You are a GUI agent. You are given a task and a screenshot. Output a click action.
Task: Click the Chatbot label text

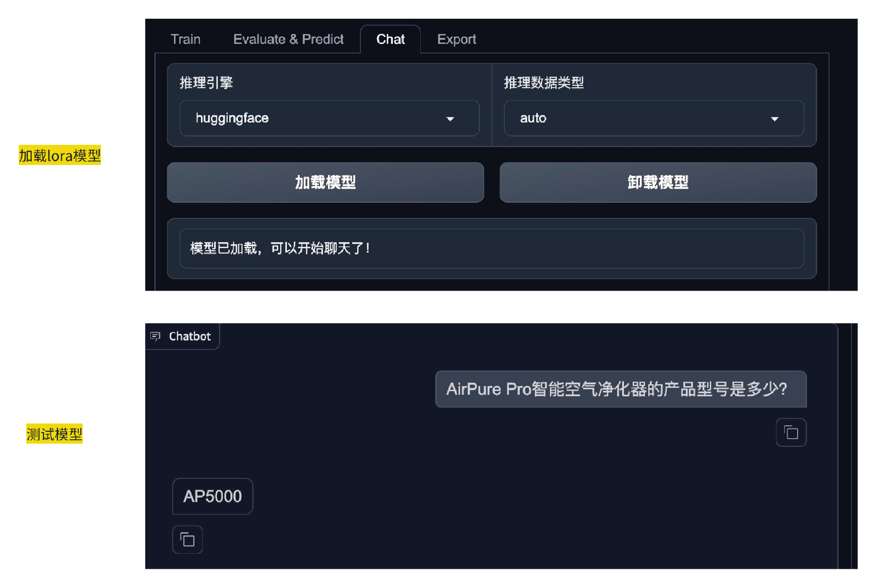(190, 336)
